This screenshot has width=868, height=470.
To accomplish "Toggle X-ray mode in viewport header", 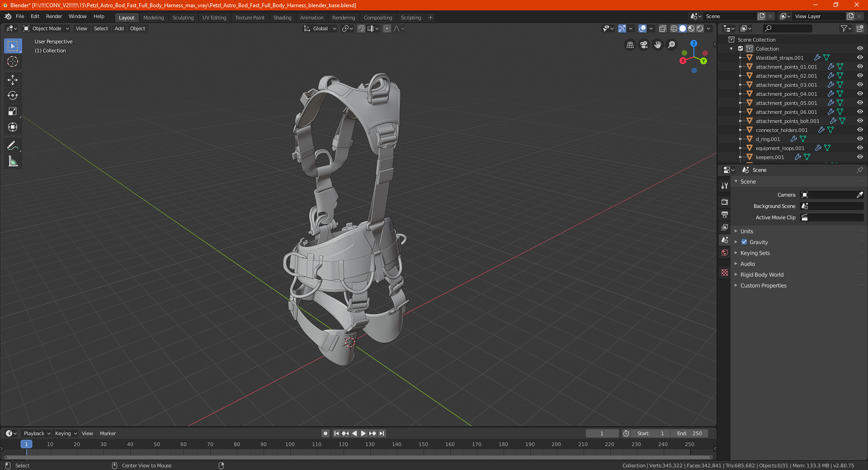I will [x=662, y=28].
